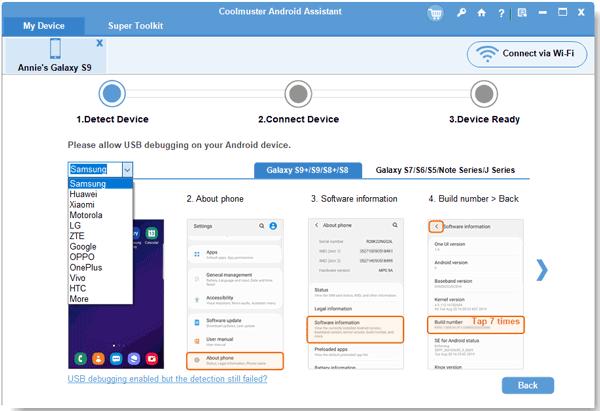Click the 'Please allow USB debugging' instruction text
This screenshot has height=411, width=600.
179,145
